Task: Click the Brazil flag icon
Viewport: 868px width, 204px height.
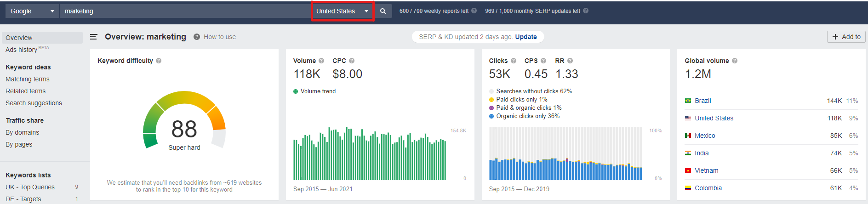Action: [688, 101]
